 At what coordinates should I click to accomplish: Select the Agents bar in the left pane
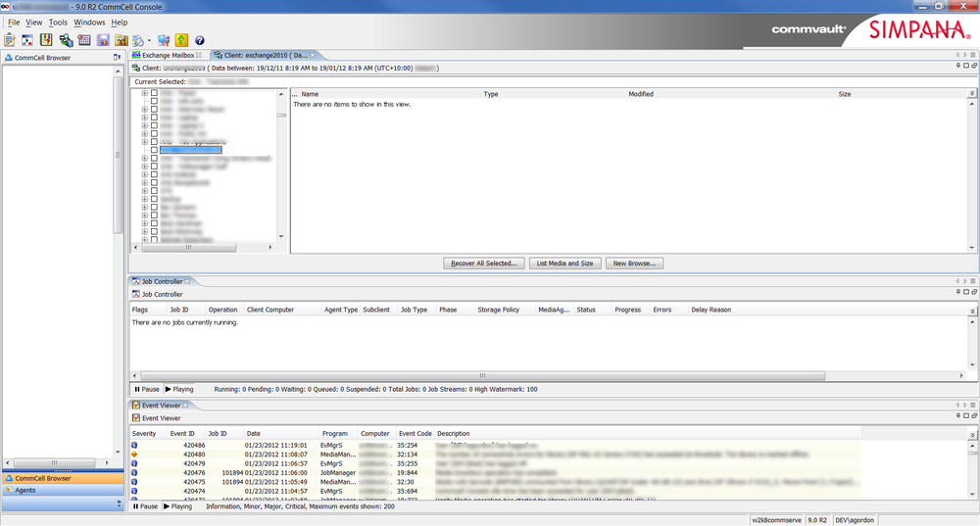point(63,491)
